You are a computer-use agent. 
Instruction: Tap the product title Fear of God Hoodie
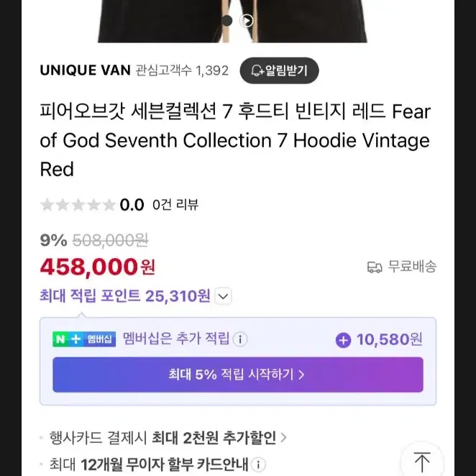235,140
